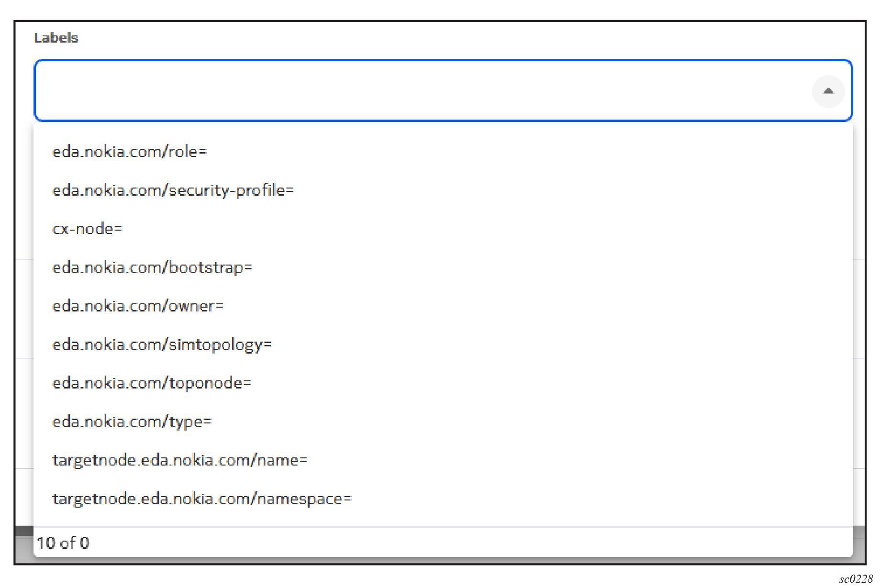Click the gray bar left of the counter

pyautogui.click(x=24, y=544)
